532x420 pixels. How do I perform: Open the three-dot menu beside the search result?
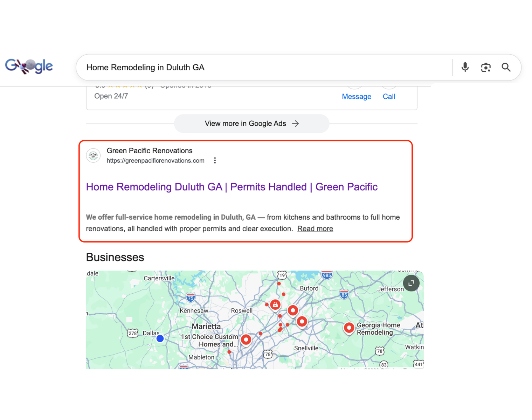tap(215, 160)
